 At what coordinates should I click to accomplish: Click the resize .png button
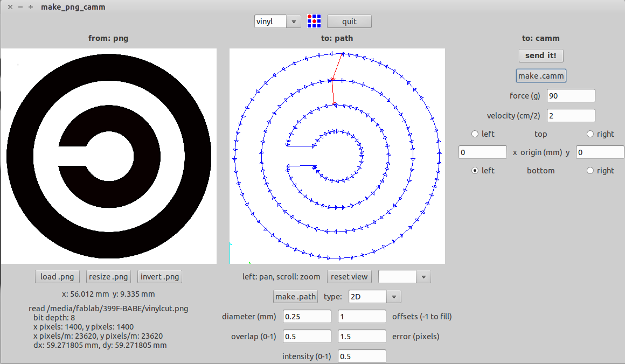pos(108,276)
